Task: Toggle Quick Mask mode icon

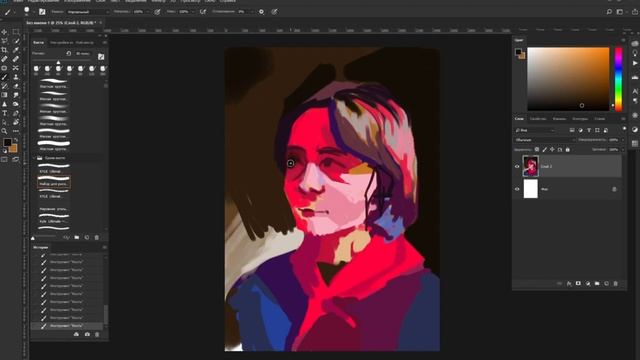Action: 4,160
